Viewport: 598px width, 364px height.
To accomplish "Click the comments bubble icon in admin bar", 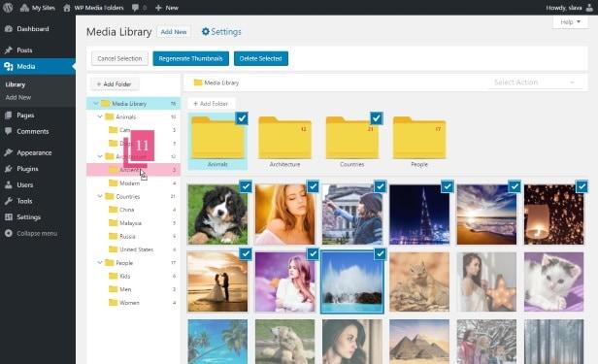I will point(135,8).
